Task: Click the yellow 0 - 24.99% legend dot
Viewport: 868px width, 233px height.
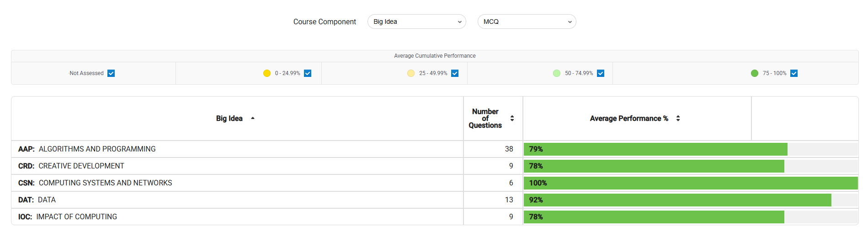Action: pos(267,73)
